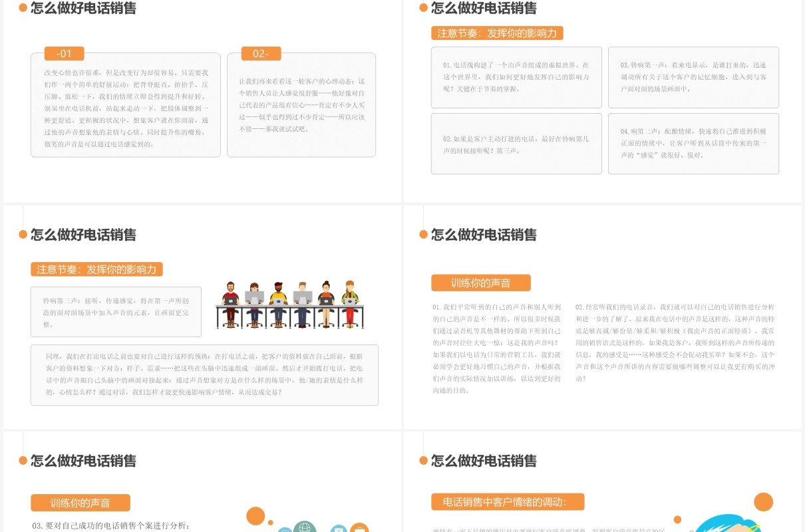Click the 训练你的声音 label above paragraph 01
This screenshot has height=532, width=805.
pos(481,283)
